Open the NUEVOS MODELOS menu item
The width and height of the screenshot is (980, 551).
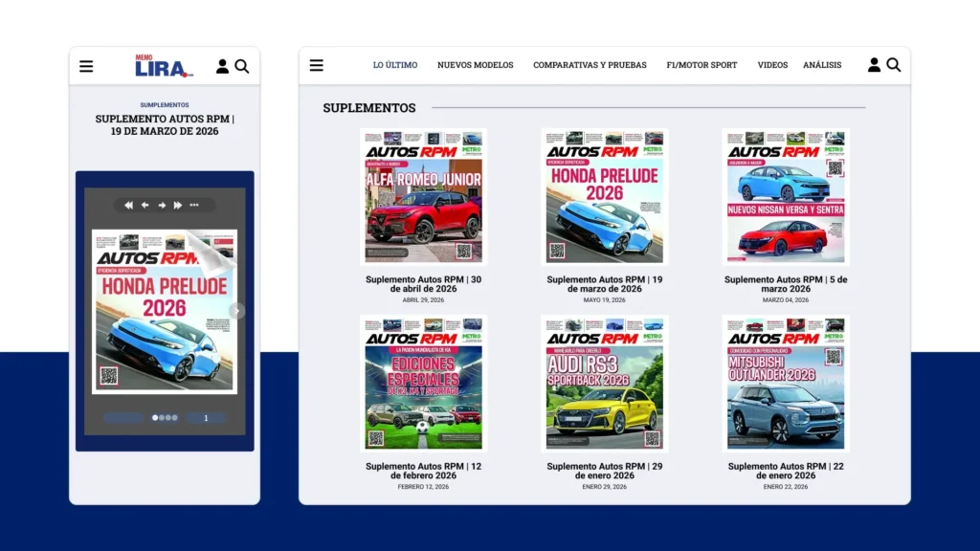tap(475, 65)
